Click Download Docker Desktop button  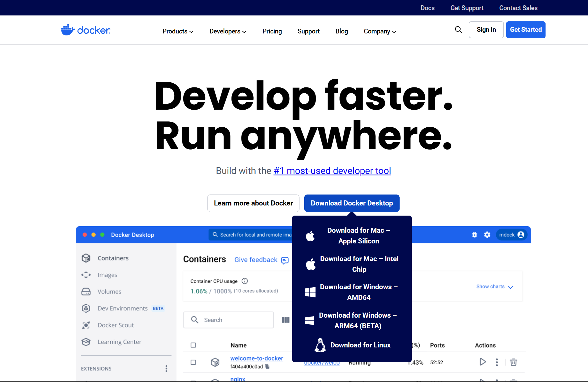coord(352,203)
